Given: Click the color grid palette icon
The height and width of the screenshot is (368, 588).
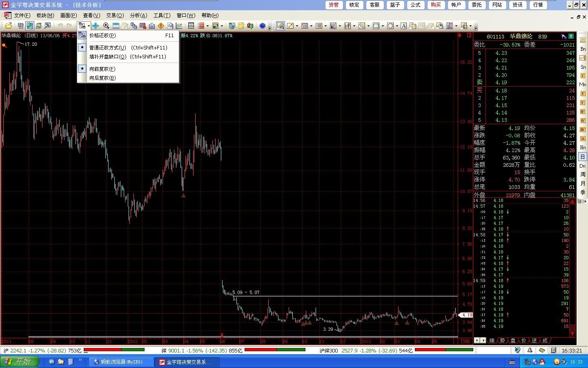Looking at the screenshot, I should (450, 26).
